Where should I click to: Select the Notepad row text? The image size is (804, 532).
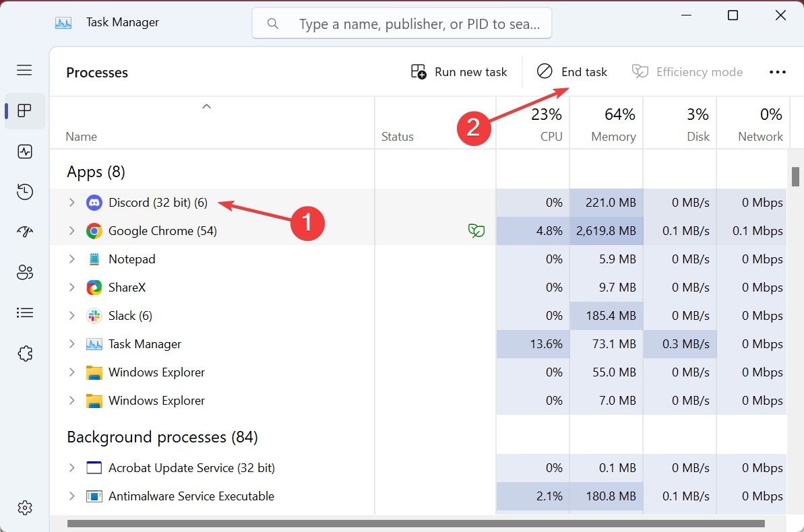[x=132, y=259]
